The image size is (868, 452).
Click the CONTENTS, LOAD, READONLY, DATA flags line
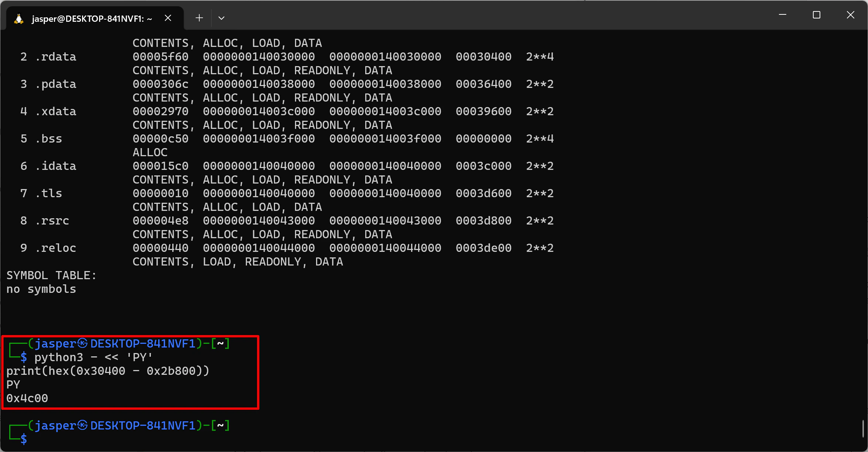click(x=238, y=262)
